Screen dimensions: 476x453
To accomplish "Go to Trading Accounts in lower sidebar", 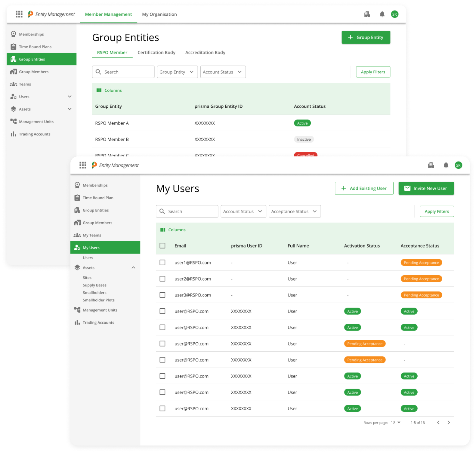I will [98, 322].
